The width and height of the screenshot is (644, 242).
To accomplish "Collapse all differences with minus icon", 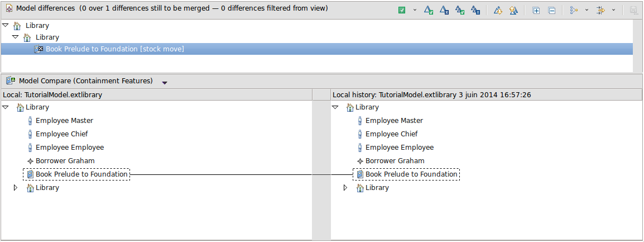I will (551, 10).
